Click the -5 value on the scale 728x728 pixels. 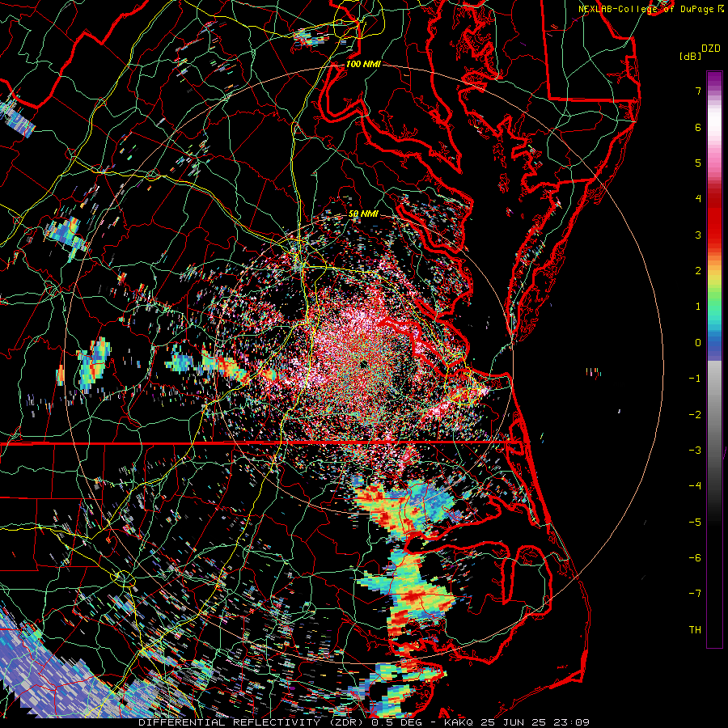pyautogui.click(x=695, y=523)
